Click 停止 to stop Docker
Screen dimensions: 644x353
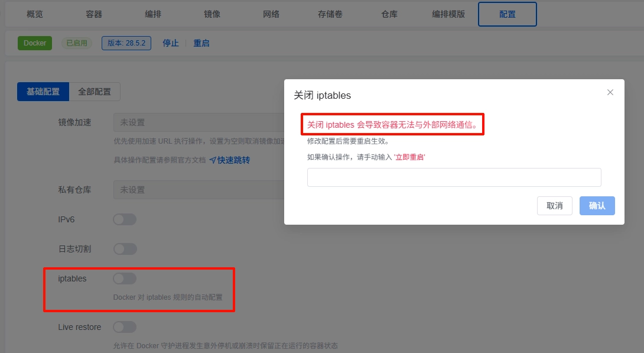click(x=170, y=43)
